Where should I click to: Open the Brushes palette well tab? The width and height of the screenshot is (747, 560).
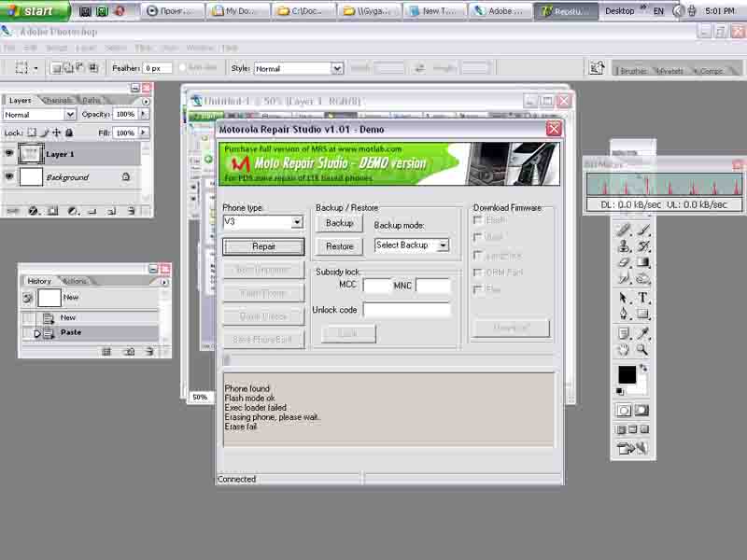click(x=633, y=71)
